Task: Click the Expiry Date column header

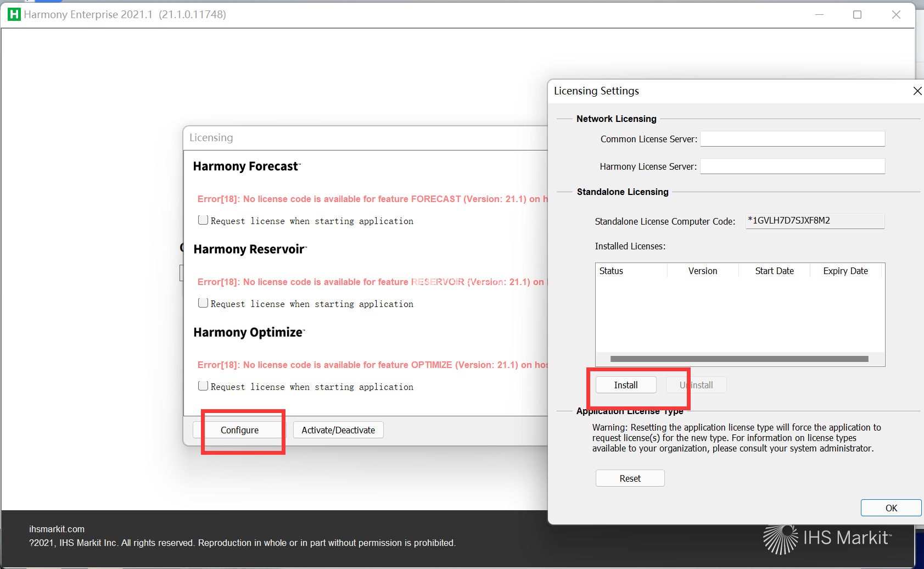Action: (x=845, y=271)
